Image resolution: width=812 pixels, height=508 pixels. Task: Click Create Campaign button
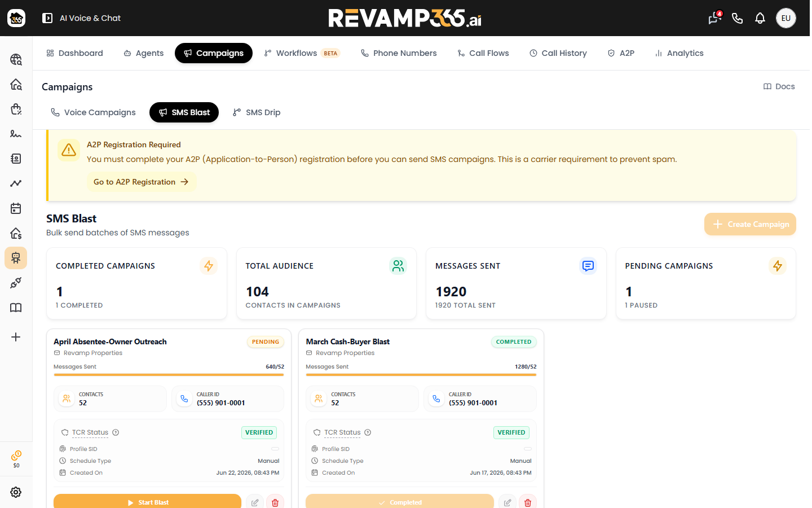pyautogui.click(x=750, y=224)
